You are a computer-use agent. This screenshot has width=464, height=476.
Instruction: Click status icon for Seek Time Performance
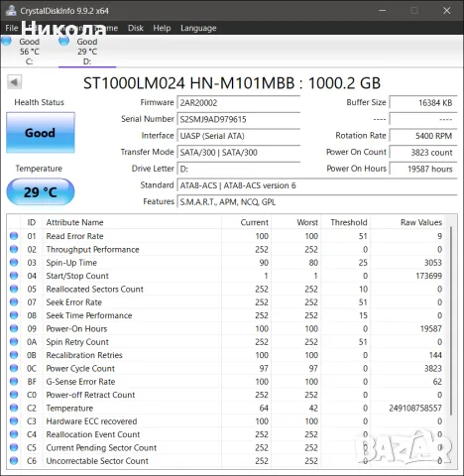coord(14,315)
